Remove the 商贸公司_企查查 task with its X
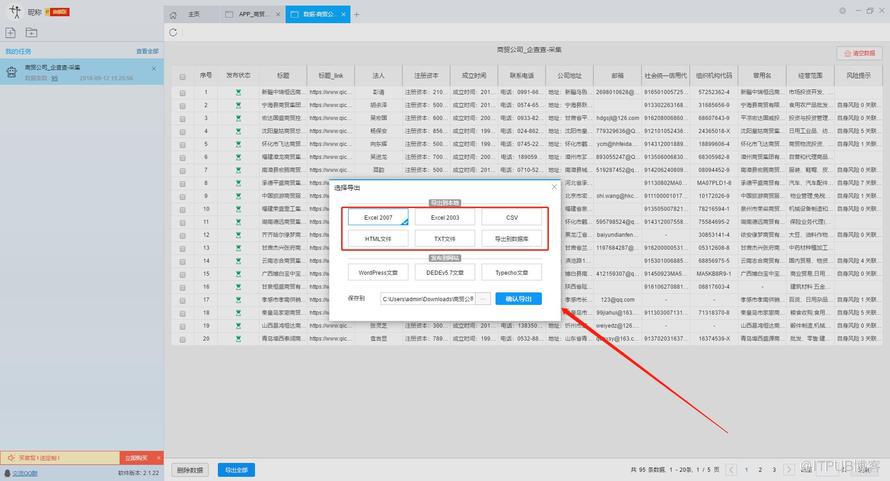 154,68
